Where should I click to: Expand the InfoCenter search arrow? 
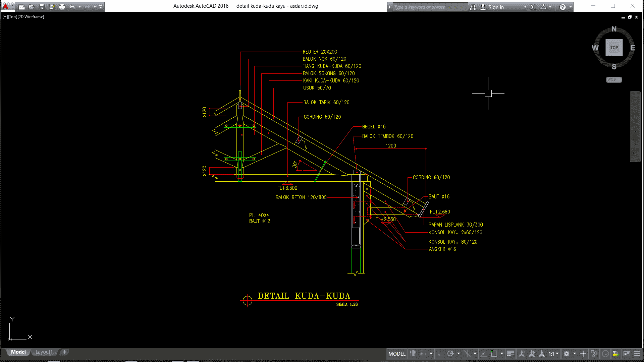[x=389, y=7]
